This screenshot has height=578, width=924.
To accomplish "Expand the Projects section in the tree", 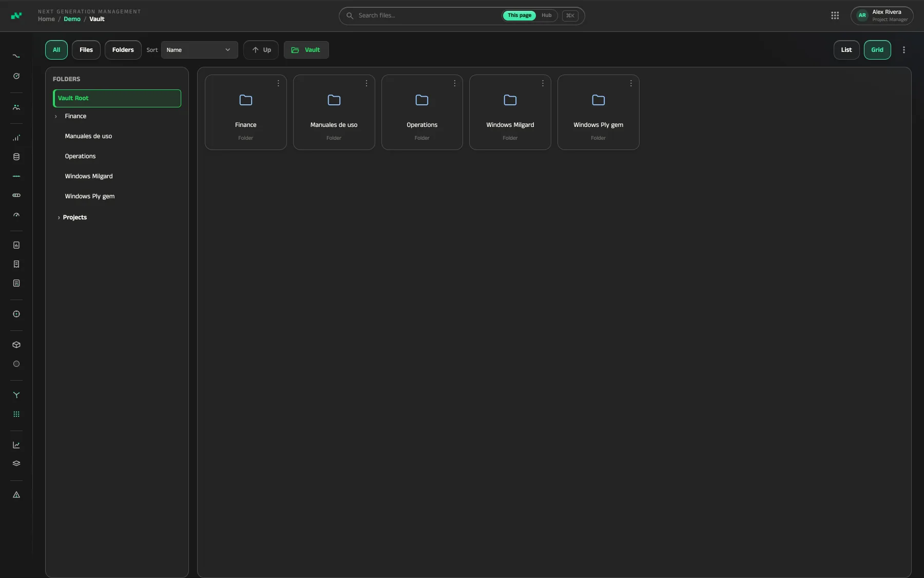I will coord(59,218).
